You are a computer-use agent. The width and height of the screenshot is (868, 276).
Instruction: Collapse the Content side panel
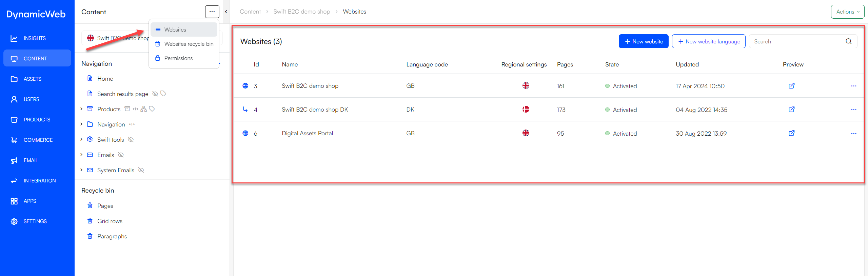pos(226,12)
